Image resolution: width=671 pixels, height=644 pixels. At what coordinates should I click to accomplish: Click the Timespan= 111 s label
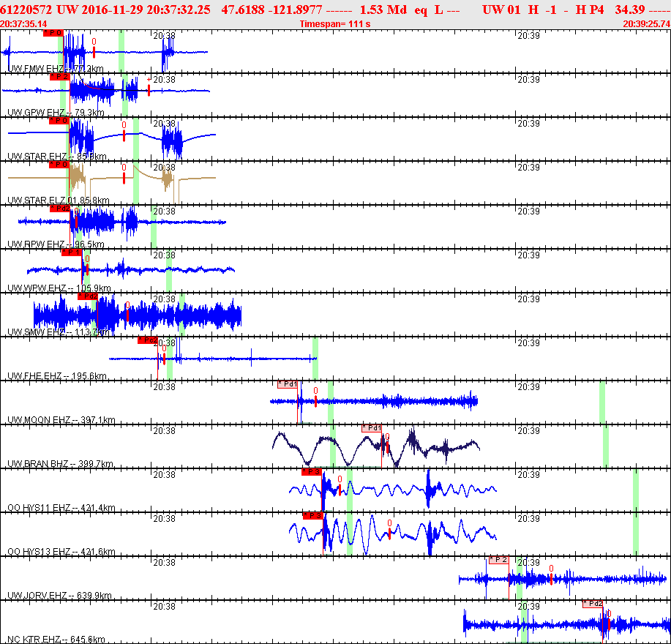pyautogui.click(x=335, y=24)
